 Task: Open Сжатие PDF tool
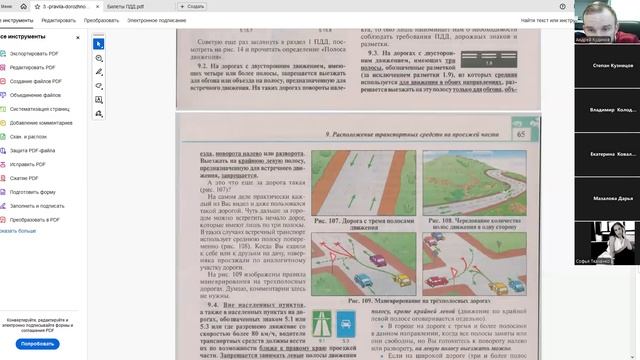(24, 178)
